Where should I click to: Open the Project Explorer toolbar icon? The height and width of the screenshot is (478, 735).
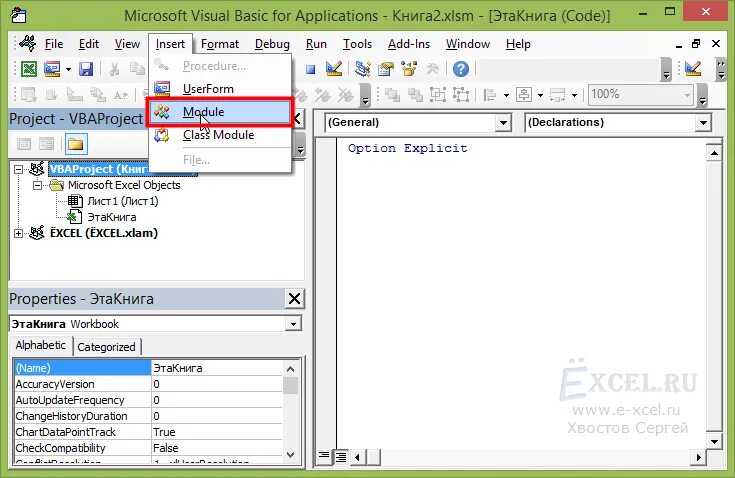(x=362, y=69)
